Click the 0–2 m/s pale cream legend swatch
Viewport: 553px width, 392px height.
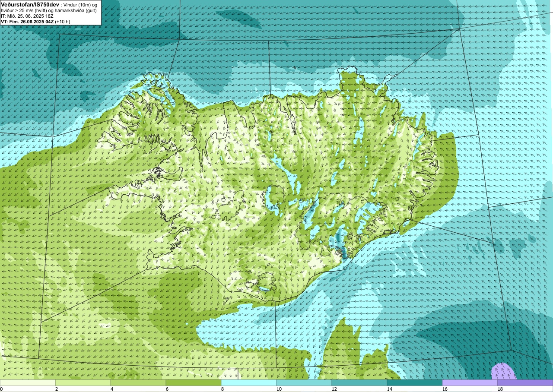pos(28,383)
